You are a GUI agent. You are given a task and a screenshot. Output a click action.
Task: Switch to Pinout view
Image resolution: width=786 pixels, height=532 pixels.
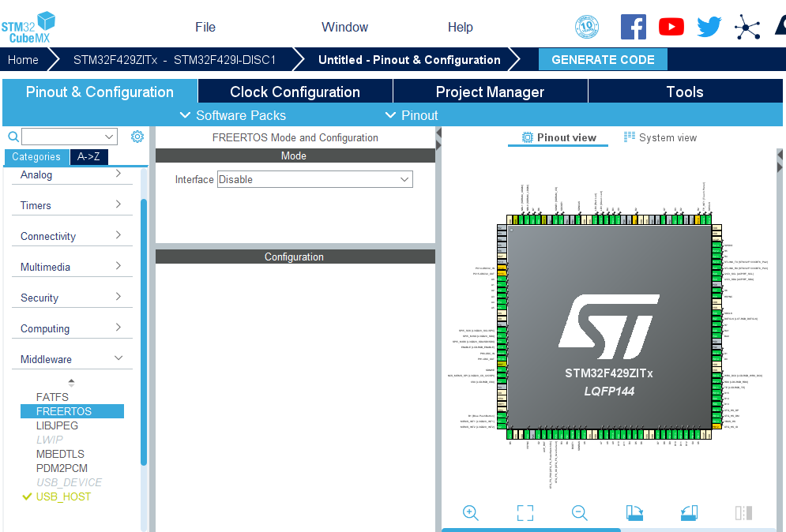tap(559, 138)
